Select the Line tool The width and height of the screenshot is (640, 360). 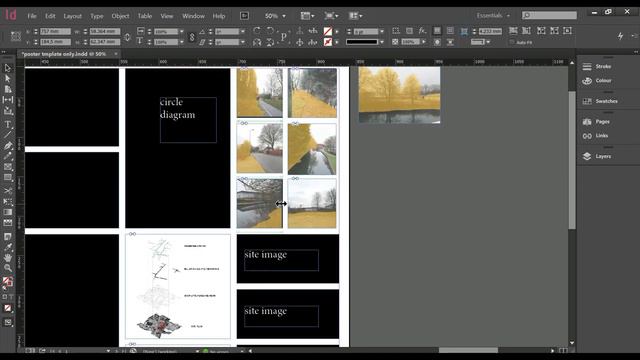tap(7, 135)
